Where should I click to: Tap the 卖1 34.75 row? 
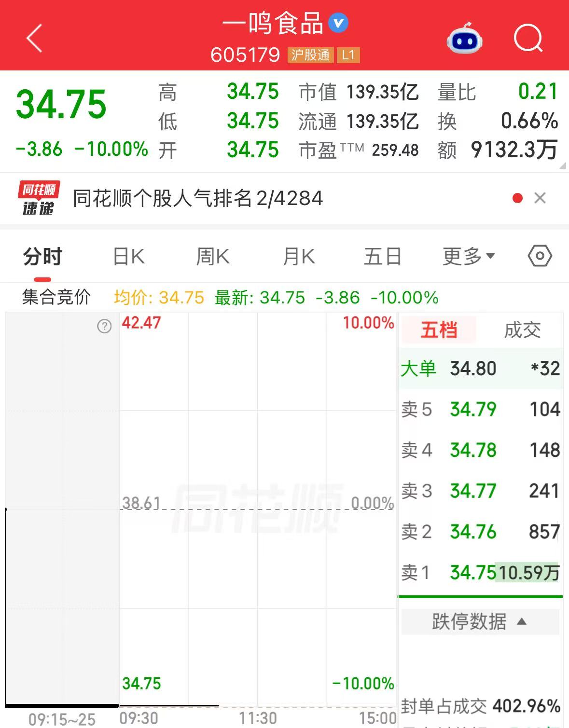pos(480,573)
